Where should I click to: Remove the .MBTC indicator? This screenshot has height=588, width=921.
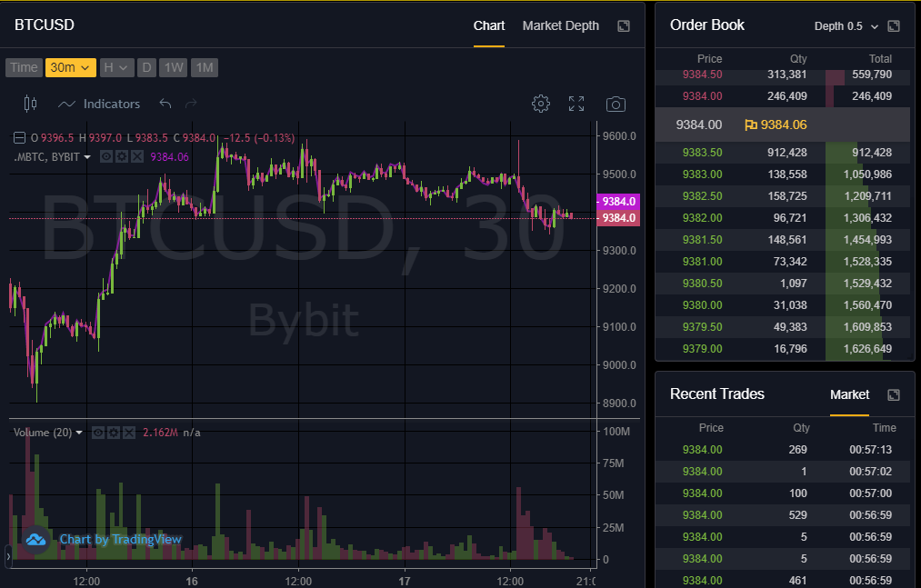tap(137, 156)
